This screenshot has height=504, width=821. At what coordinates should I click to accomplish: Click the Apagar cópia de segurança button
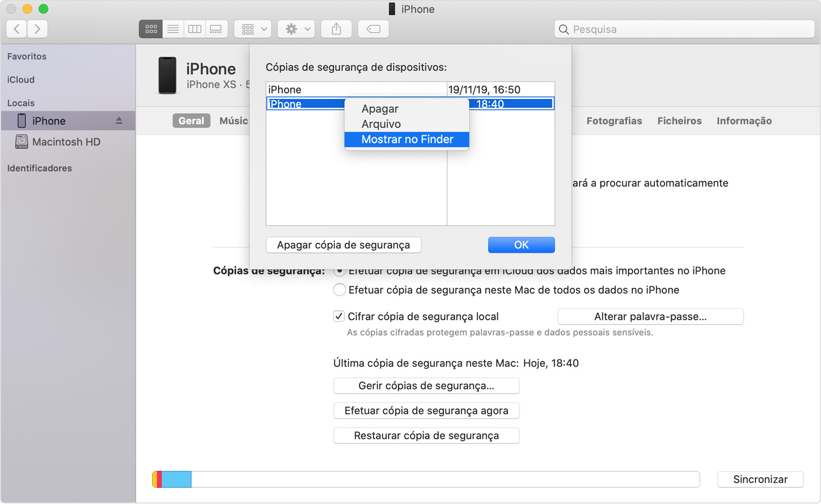click(344, 245)
